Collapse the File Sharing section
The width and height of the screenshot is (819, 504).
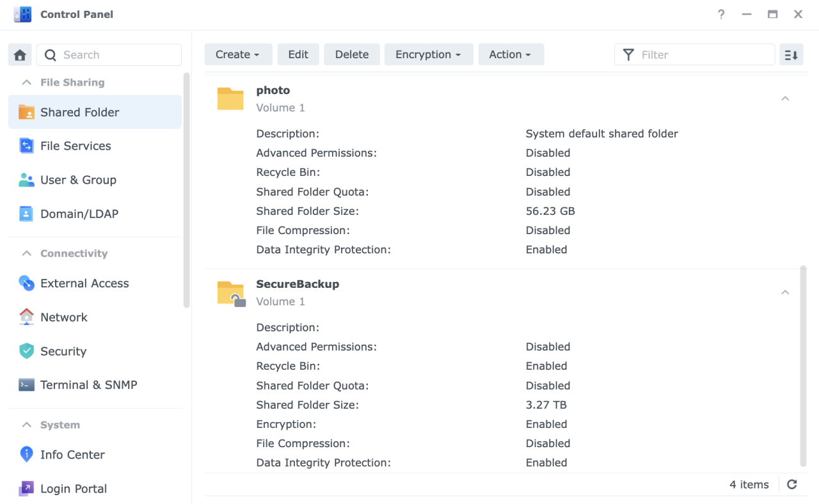pyautogui.click(x=26, y=82)
